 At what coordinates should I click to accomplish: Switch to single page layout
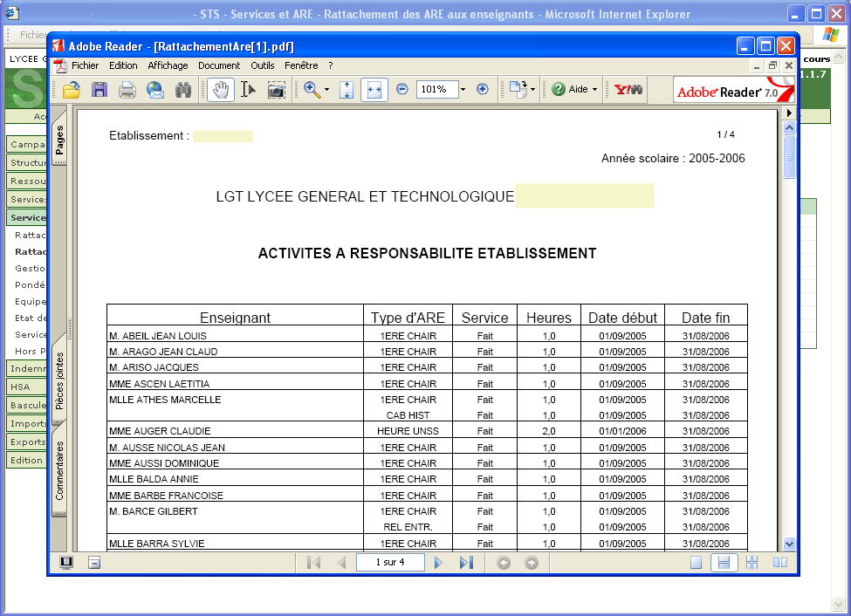(696, 563)
